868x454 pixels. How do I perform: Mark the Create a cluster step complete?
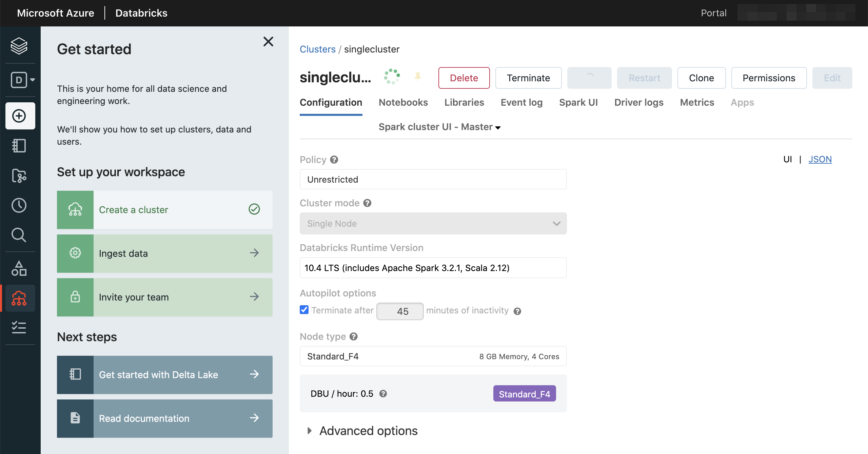coord(254,209)
